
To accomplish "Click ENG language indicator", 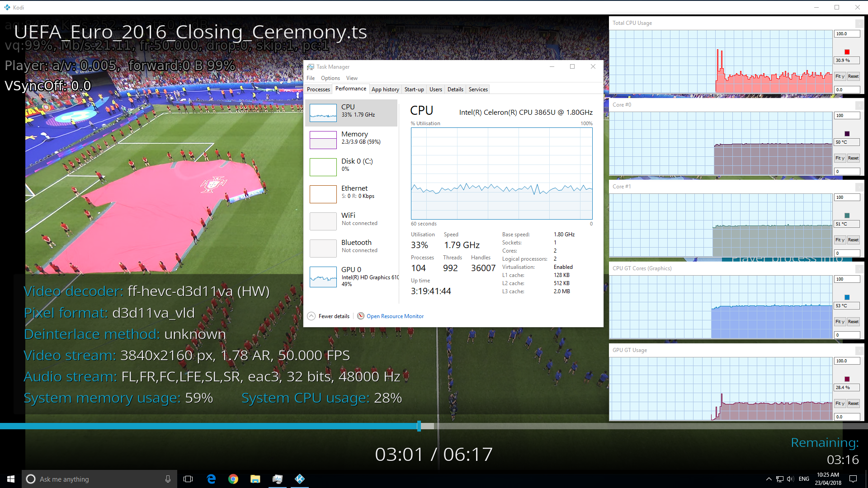I will click(x=804, y=479).
